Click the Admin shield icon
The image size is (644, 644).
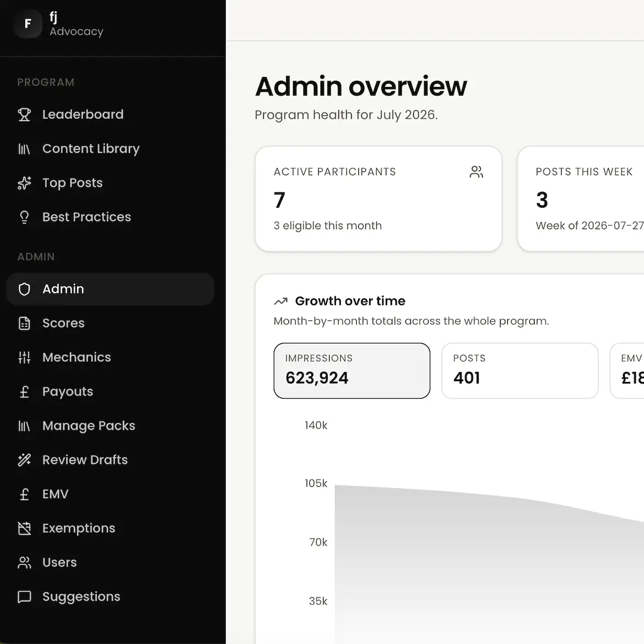click(x=24, y=289)
